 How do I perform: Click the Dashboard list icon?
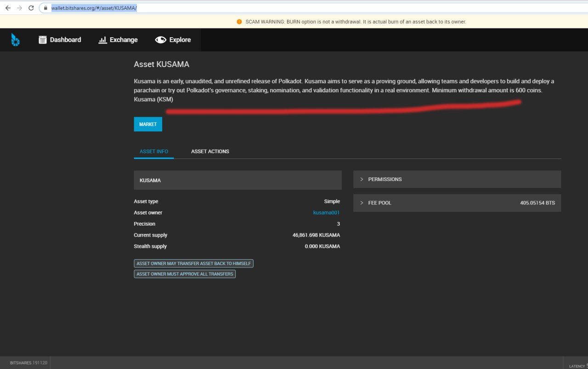click(43, 40)
